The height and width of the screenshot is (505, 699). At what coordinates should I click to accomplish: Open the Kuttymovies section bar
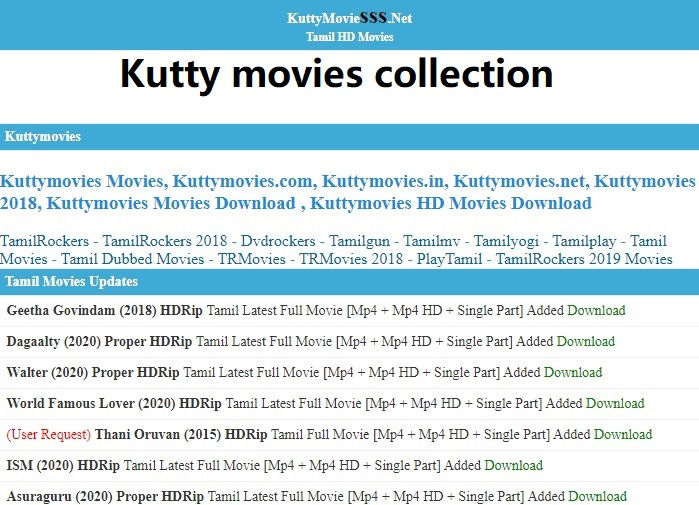pyautogui.click(x=350, y=136)
